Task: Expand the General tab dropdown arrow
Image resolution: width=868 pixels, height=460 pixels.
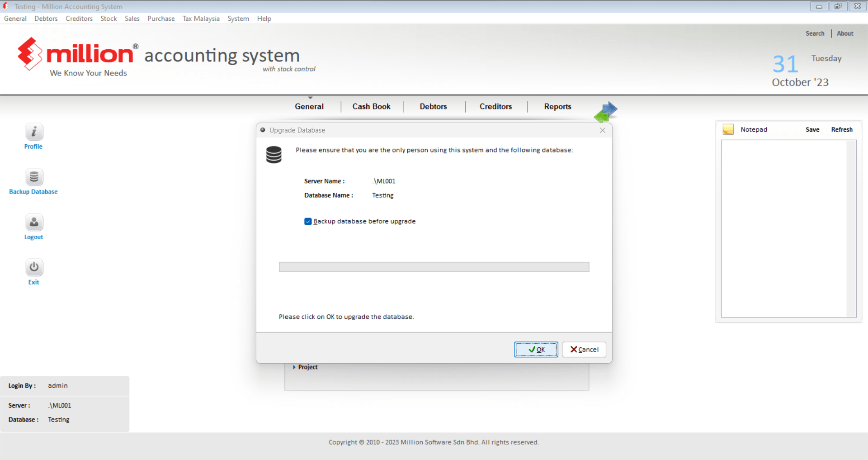Action: (x=310, y=98)
